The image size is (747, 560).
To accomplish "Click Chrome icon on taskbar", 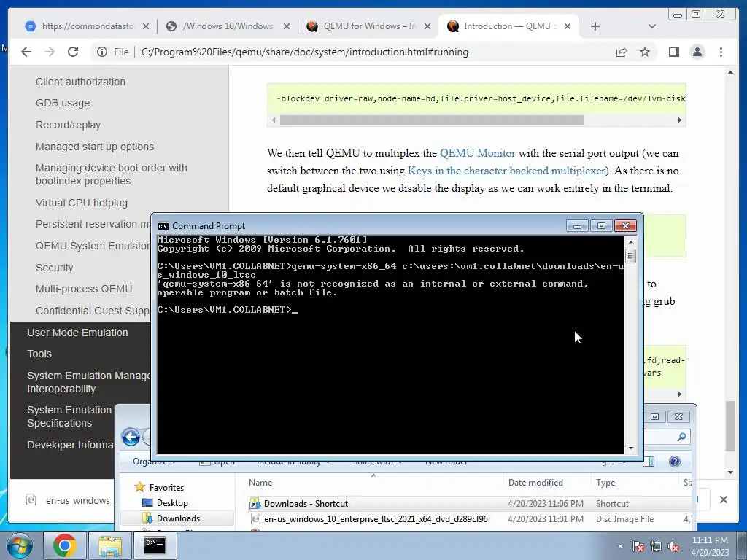I will [x=65, y=545].
